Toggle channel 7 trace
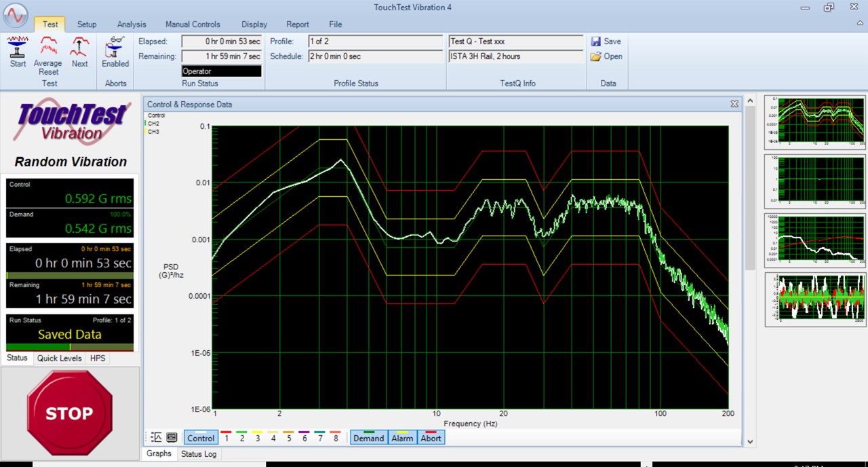Screen dimensions: 868x467 320,438
